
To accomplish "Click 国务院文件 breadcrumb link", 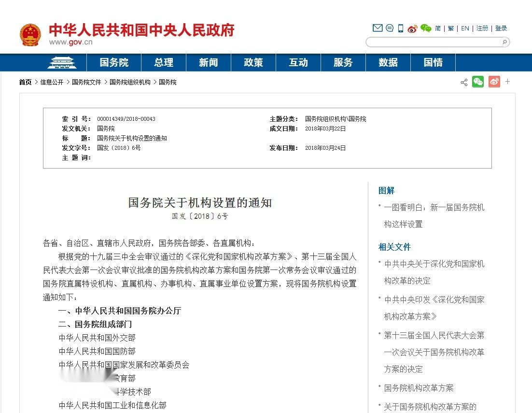I will 86,82.
